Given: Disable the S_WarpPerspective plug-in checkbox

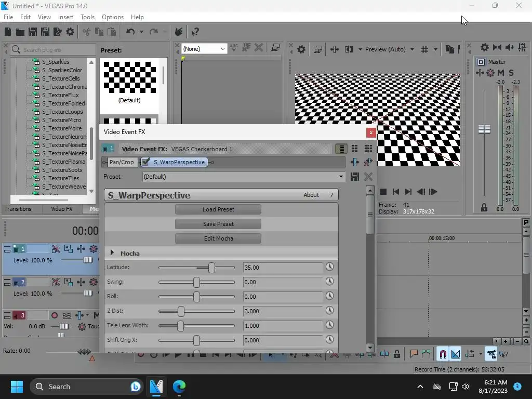Looking at the screenshot, I should [145, 162].
